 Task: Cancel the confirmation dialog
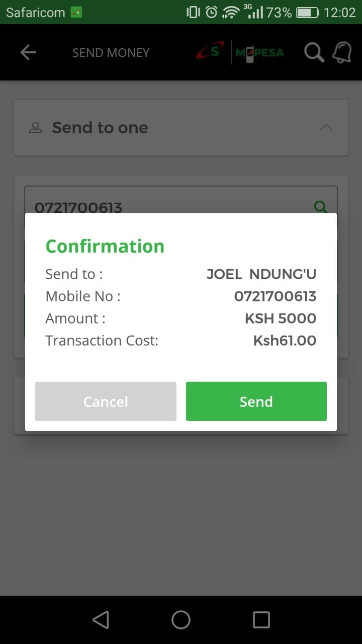point(106,401)
